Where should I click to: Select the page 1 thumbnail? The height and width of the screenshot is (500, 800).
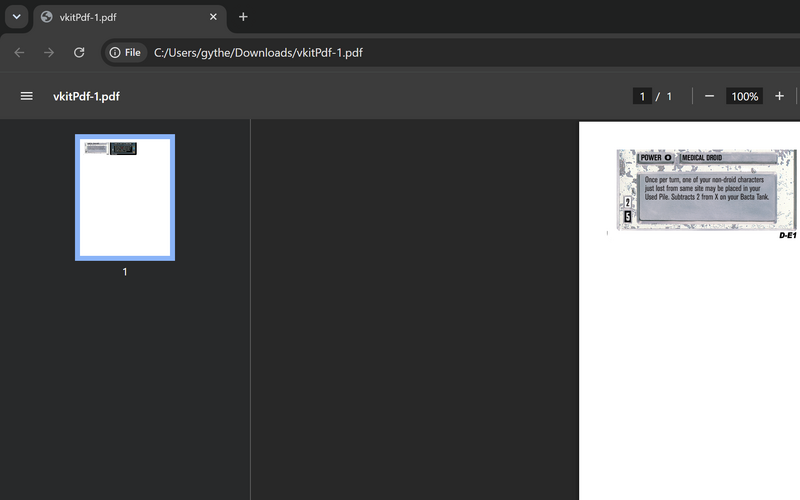(125, 197)
